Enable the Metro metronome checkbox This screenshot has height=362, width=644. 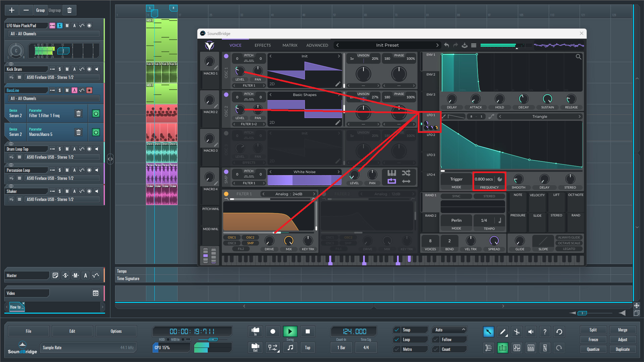coord(397,349)
